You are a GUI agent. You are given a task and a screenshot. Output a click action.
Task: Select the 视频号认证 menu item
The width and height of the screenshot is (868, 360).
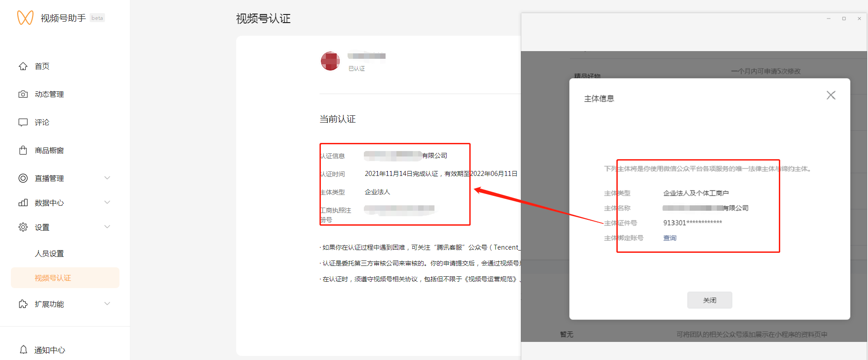tap(53, 278)
